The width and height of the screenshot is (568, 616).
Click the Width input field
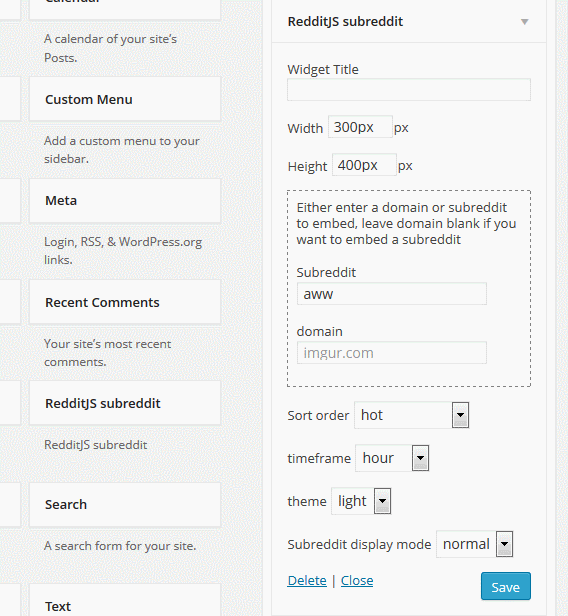pos(360,127)
